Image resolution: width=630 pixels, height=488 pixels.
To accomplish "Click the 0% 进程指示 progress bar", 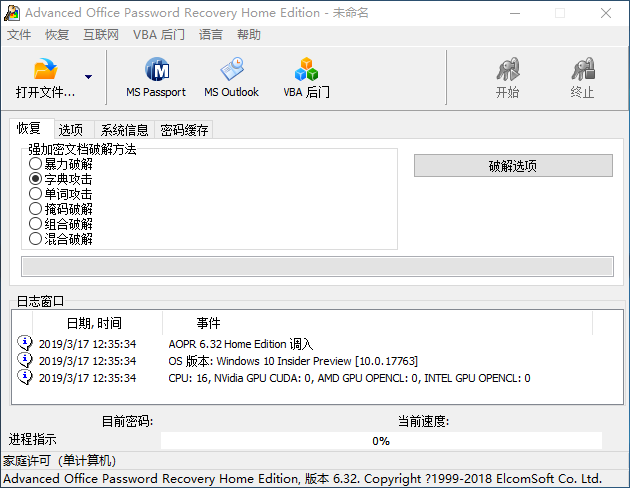I will [381, 441].
